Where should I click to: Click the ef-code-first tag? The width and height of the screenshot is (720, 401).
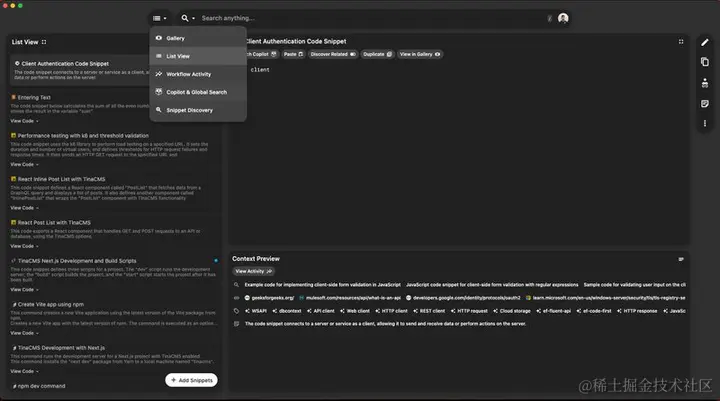[x=594, y=311]
